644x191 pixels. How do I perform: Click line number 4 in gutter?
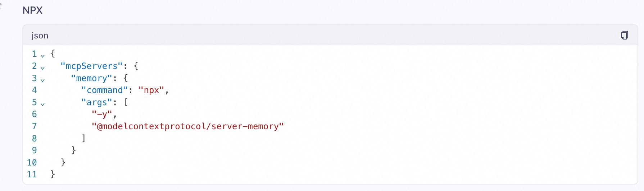click(x=35, y=90)
